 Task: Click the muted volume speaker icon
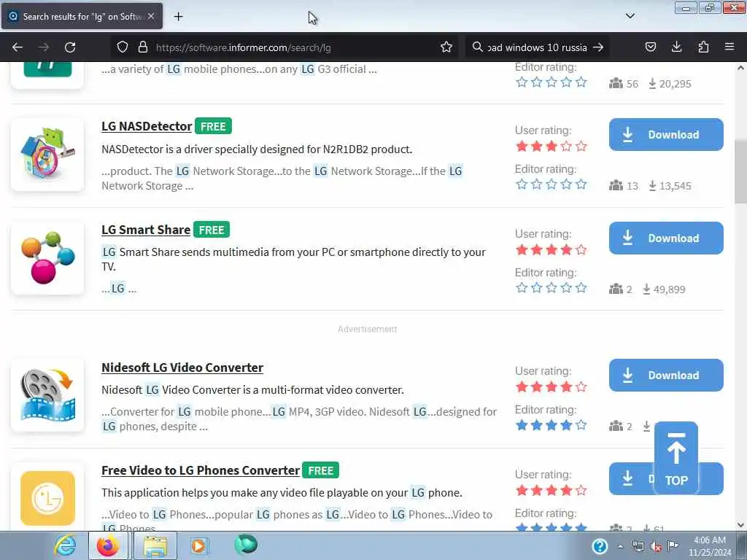pos(656,547)
